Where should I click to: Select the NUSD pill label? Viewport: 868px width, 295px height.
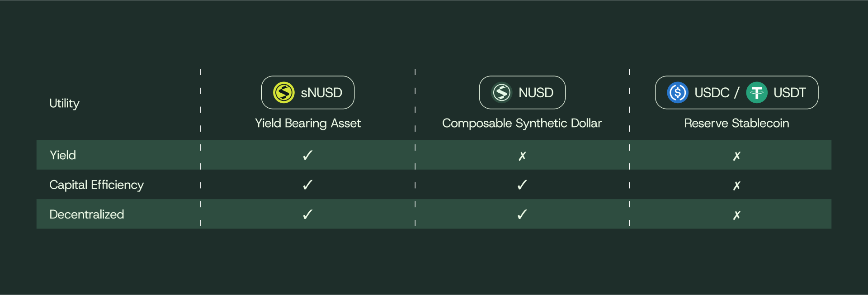pos(536,93)
